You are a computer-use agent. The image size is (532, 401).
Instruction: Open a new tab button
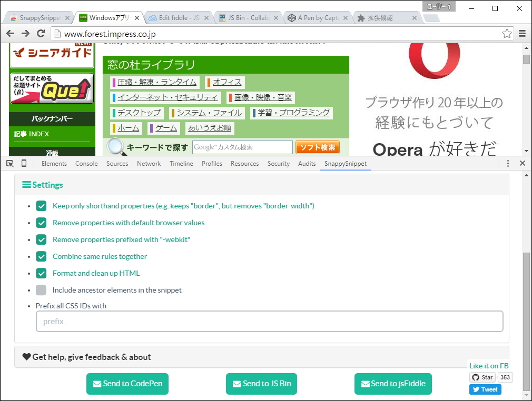(431, 18)
